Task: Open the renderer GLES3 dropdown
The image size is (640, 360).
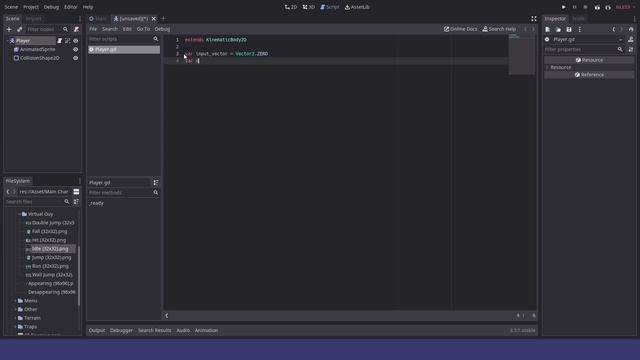Action: pos(625,7)
